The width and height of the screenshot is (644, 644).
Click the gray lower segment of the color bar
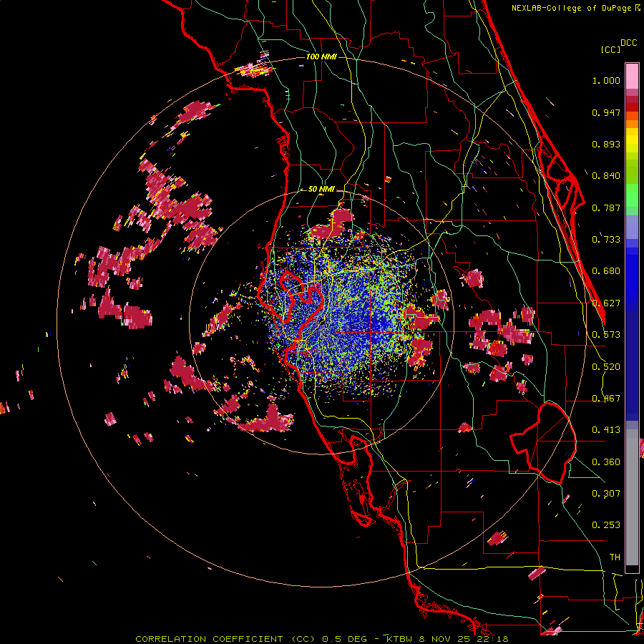632,497
